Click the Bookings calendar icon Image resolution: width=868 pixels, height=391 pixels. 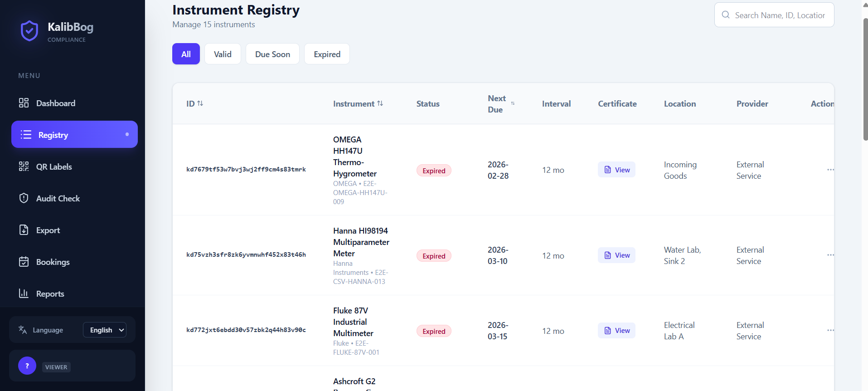pyautogui.click(x=24, y=262)
